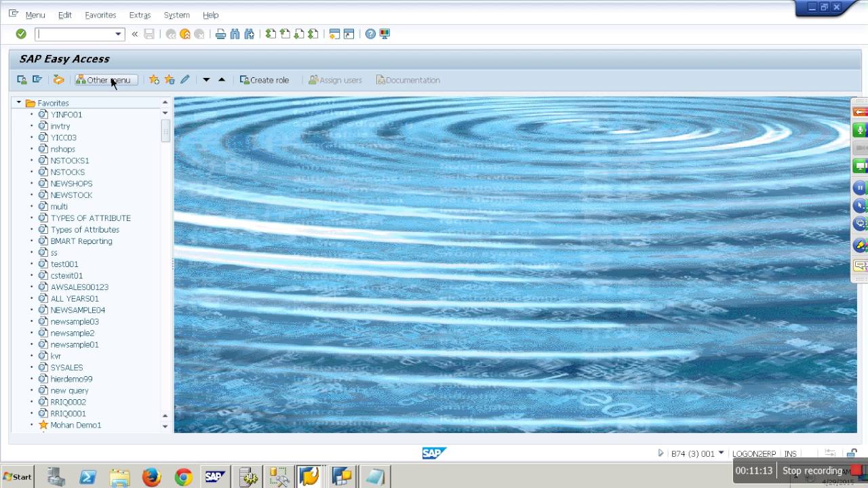Image resolution: width=868 pixels, height=488 pixels.
Task: Select the TYPES OF ATTRIBUTE favorite
Action: 91,218
